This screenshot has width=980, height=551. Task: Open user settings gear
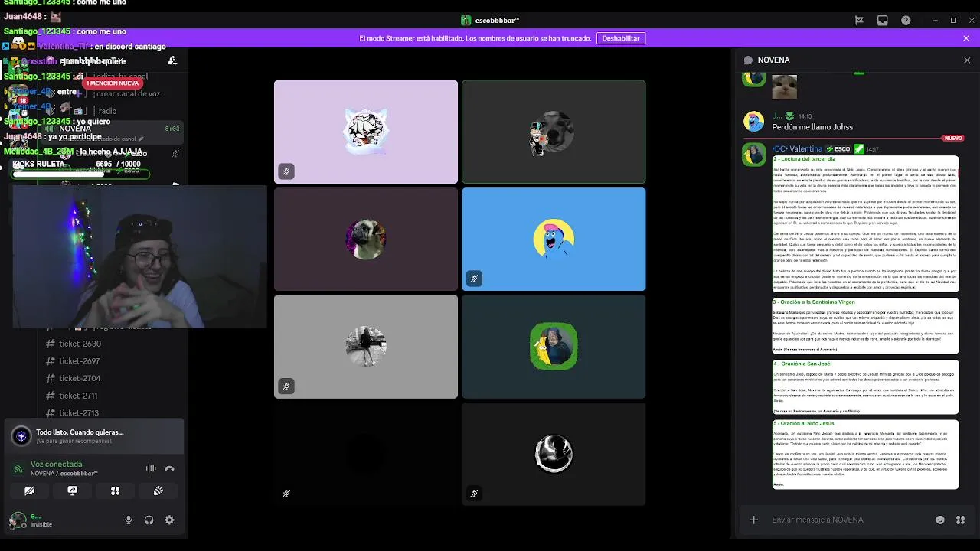pos(169,520)
